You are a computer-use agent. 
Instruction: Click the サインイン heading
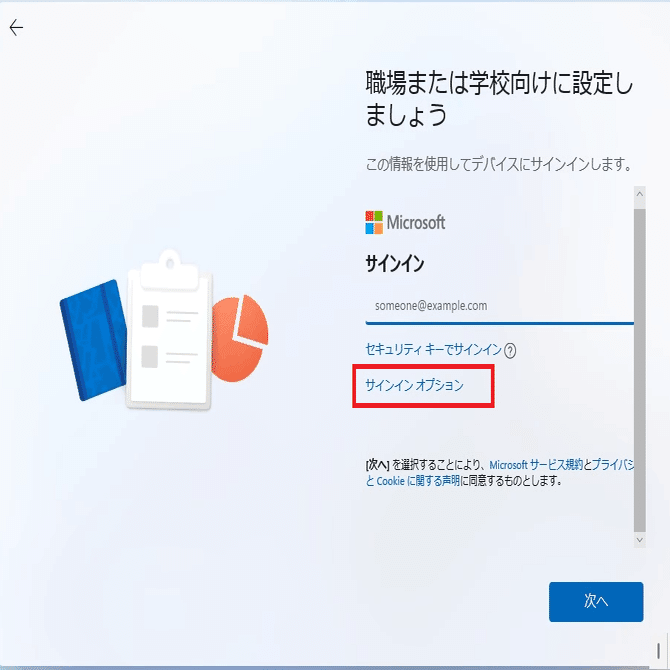395,264
